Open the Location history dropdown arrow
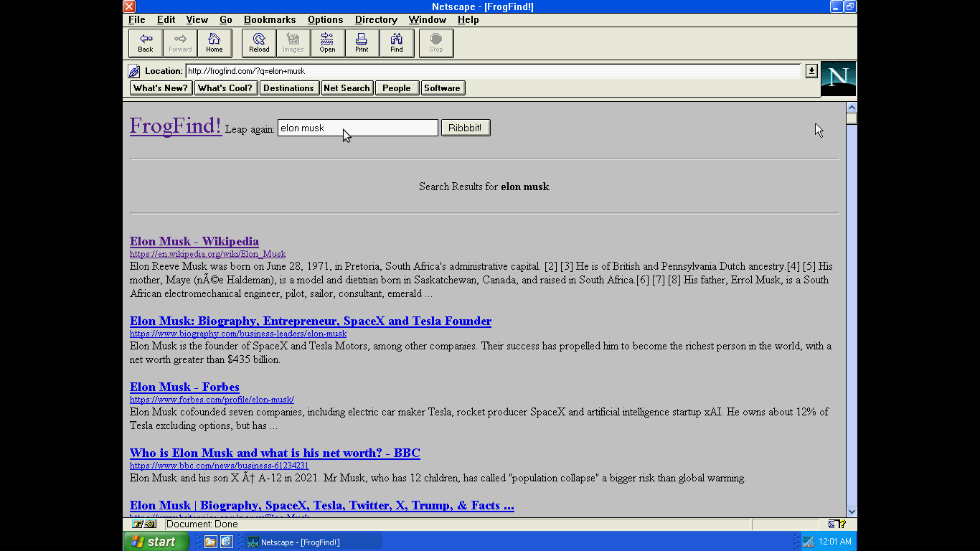The image size is (980, 551). coord(811,70)
